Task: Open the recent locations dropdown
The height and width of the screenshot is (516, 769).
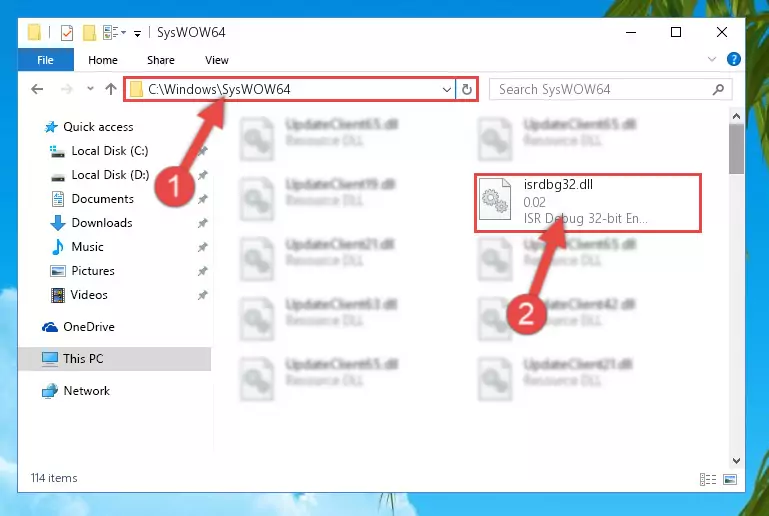Action: click(90, 89)
